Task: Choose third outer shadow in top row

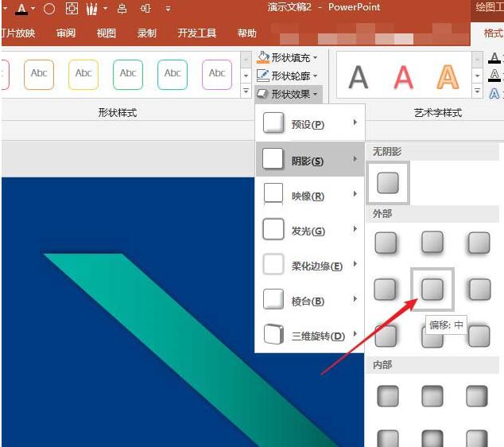Action: pos(479,243)
